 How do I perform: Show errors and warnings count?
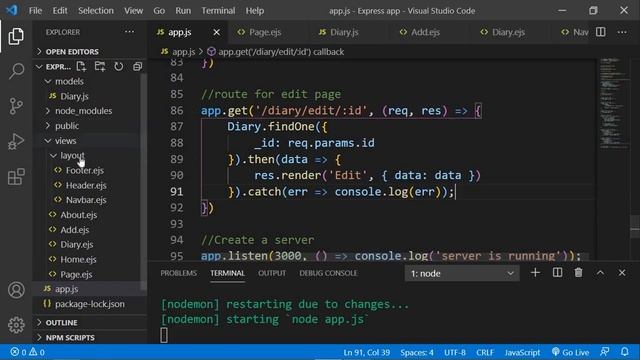[x=27, y=352]
